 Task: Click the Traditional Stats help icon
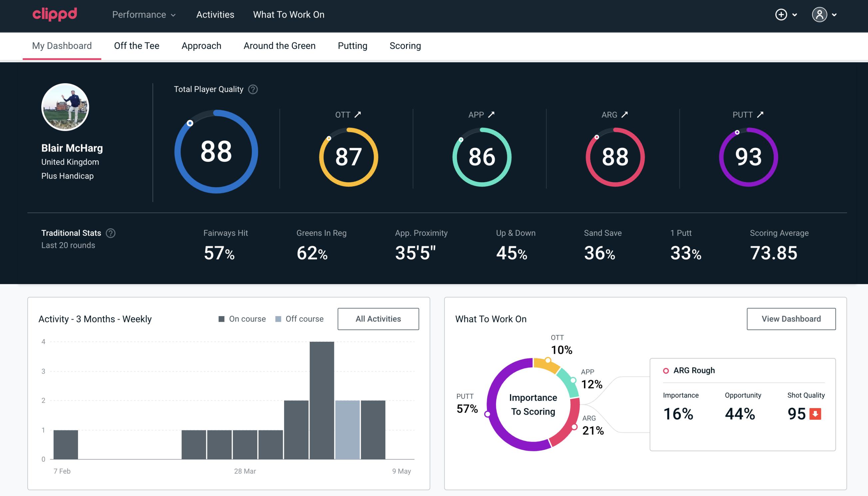point(110,233)
